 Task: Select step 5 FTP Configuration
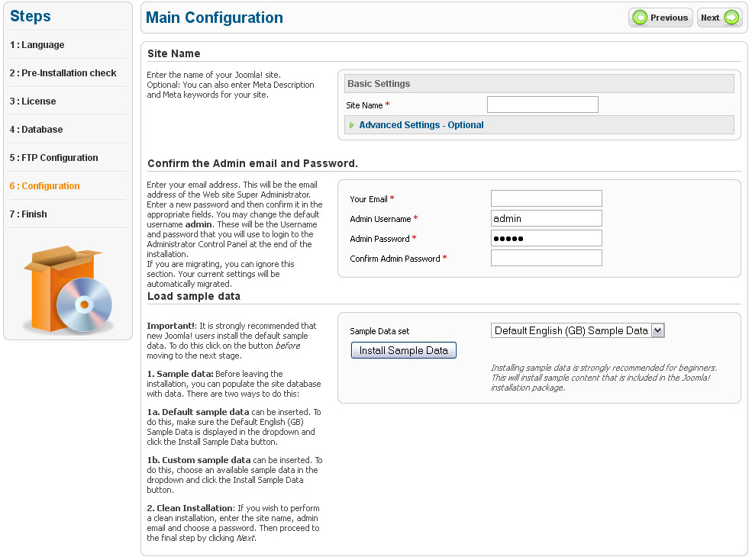pyautogui.click(x=54, y=158)
